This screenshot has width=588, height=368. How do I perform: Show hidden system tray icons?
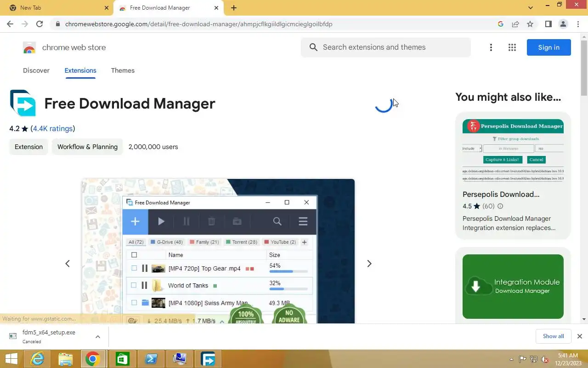click(512, 359)
